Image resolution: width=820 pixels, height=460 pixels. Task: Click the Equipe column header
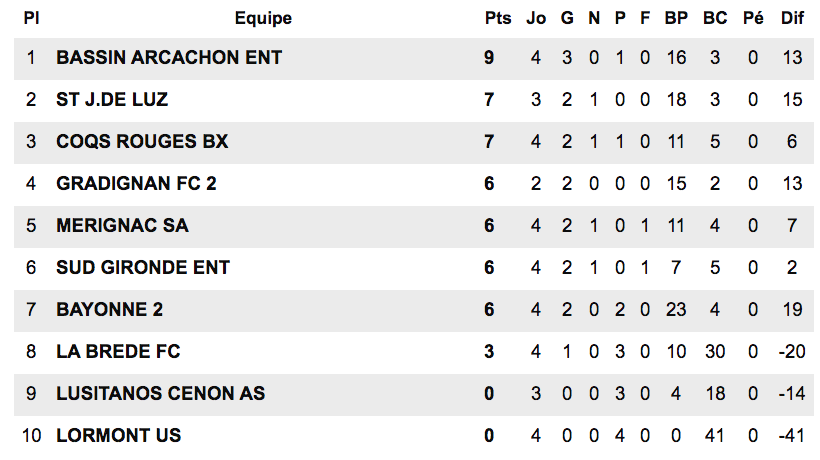click(x=263, y=18)
